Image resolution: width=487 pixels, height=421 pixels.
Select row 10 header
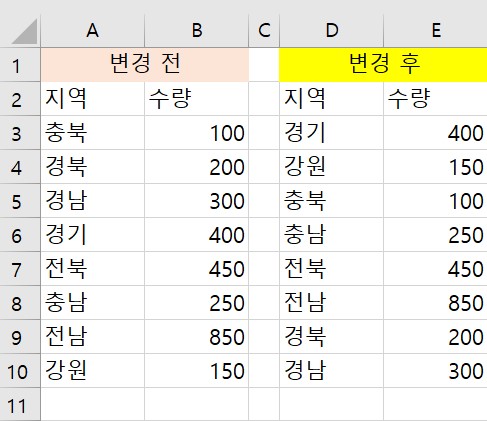[x=20, y=371]
